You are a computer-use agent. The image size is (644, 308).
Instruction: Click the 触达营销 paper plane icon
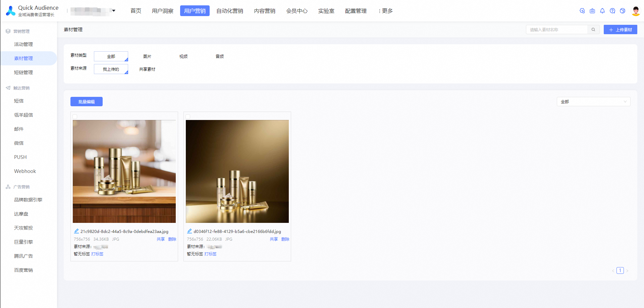pos(8,88)
